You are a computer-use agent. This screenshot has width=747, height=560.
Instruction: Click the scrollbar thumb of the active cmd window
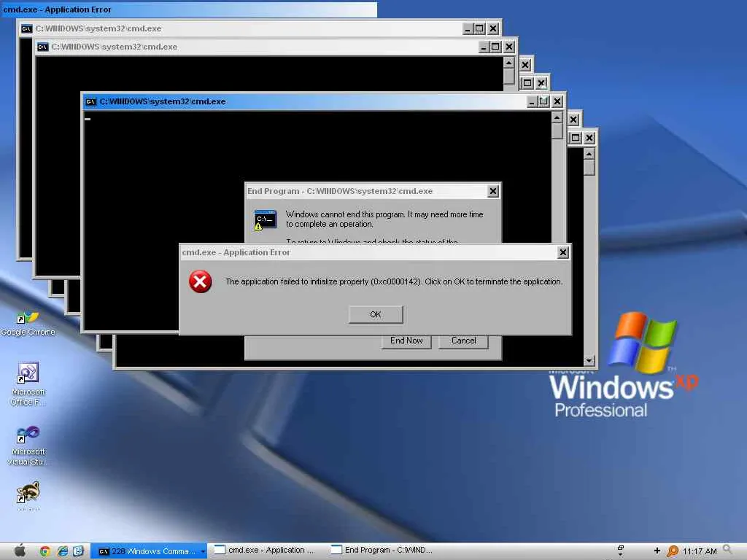(557, 131)
